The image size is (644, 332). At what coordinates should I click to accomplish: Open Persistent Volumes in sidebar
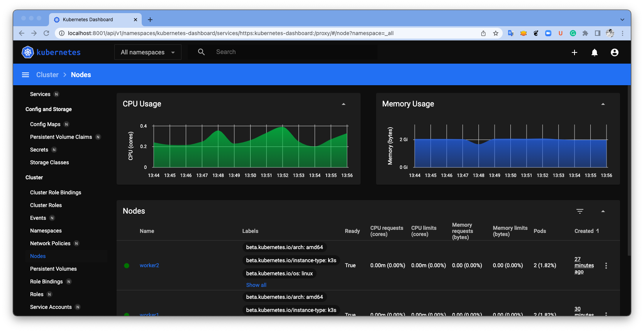(x=53, y=269)
